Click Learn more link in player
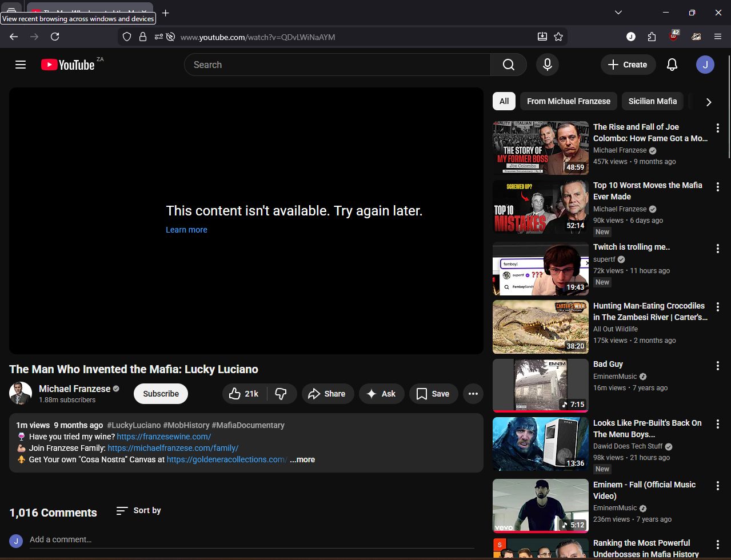731x560 pixels. click(x=186, y=230)
